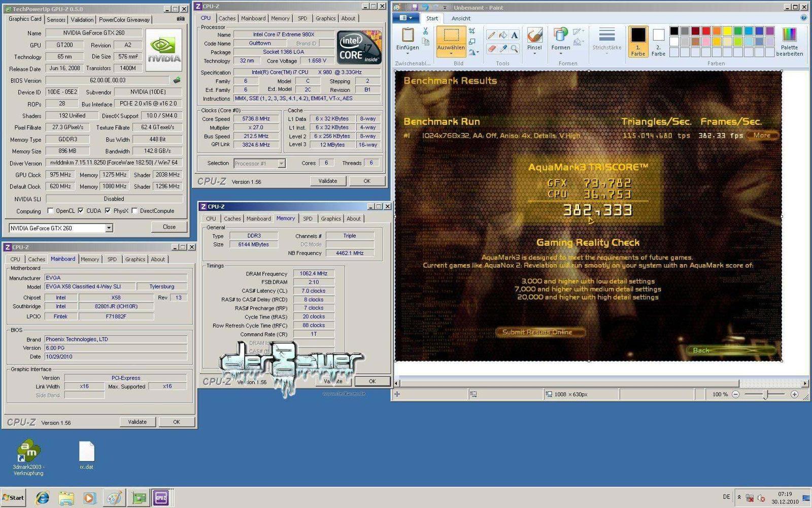This screenshot has width=812, height=508.
Task: Click the Paint help question mark icon
Action: [804, 18]
